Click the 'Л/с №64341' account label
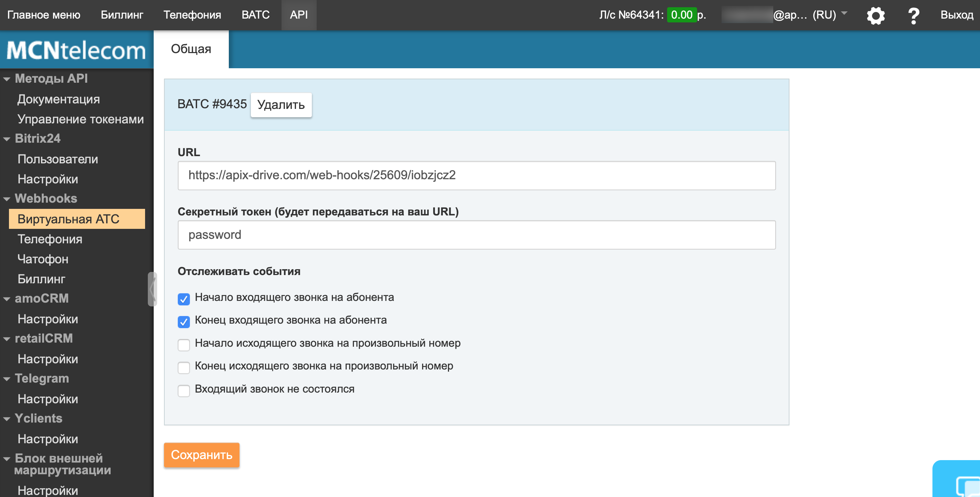 [631, 15]
